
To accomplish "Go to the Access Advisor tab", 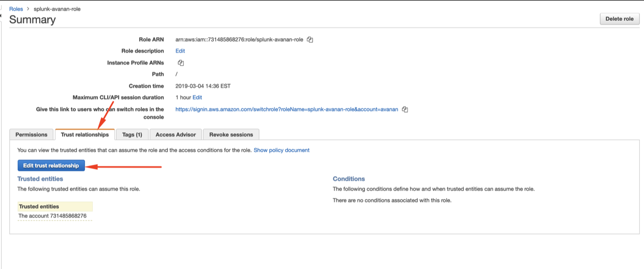I will (175, 134).
